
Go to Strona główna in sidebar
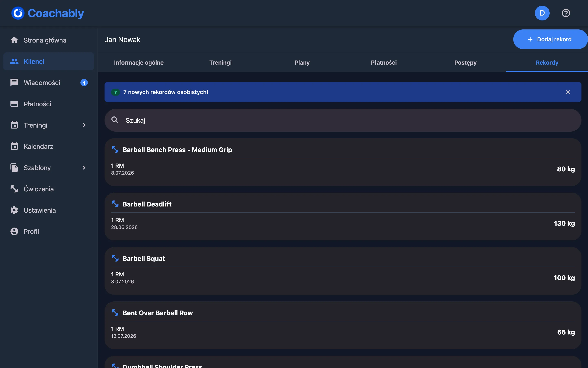(49, 40)
